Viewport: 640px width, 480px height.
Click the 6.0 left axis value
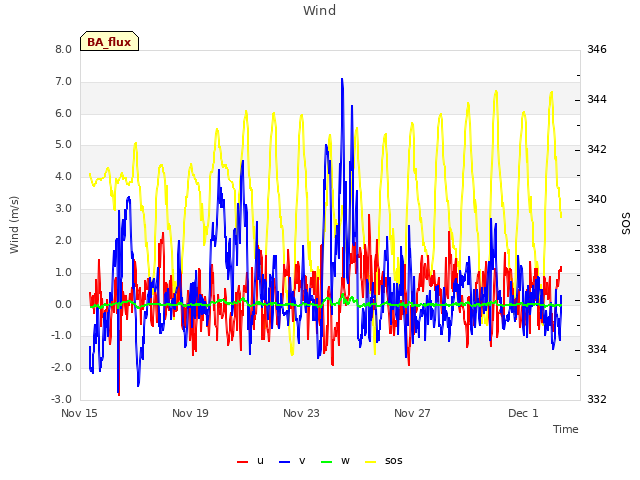point(64,113)
